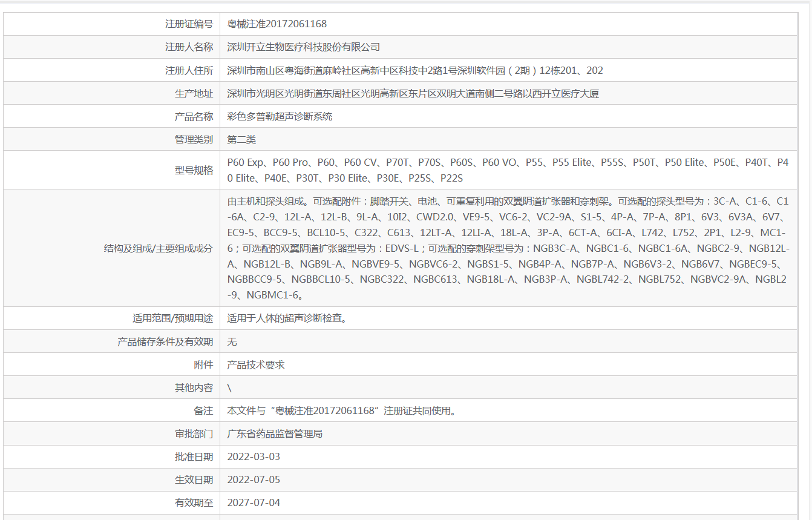The width and height of the screenshot is (812, 520).
Task: Click the '生效日期' row label
Action: [x=194, y=479]
